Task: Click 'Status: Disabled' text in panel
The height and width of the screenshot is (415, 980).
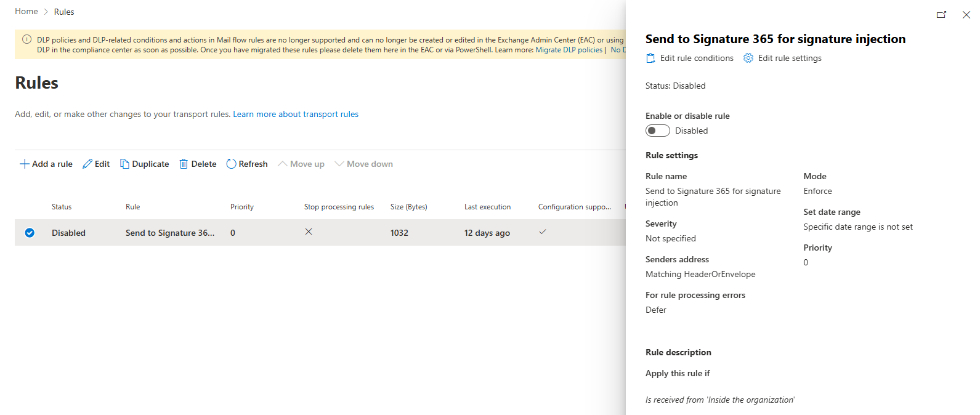Action: (676, 86)
